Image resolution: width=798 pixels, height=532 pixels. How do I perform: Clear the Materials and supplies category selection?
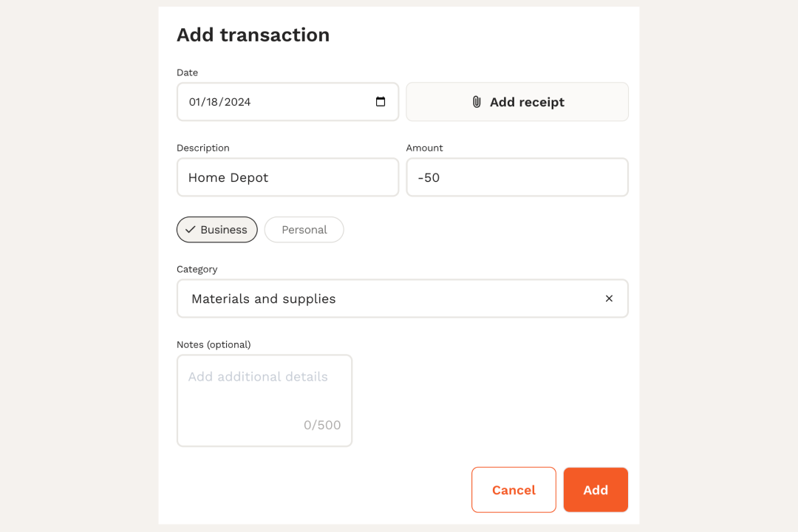pyautogui.click(x=609, y=299)
